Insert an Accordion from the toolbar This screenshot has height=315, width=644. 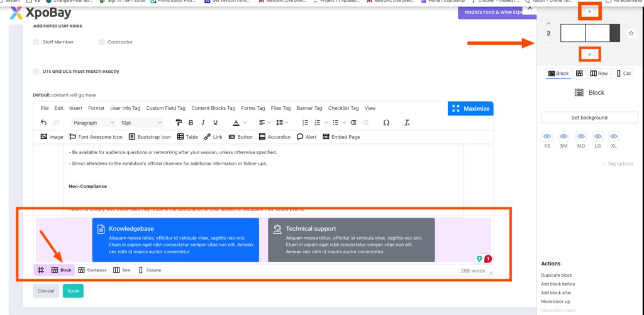pos(274,136)
